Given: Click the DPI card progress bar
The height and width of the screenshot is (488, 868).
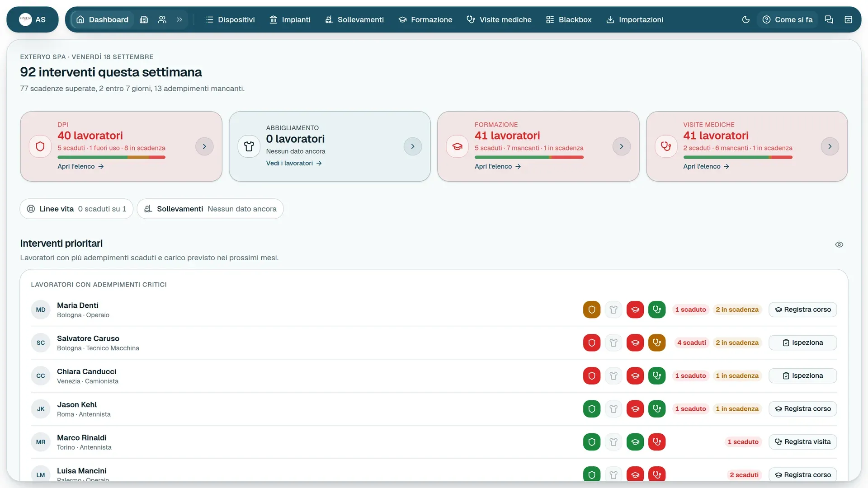Looking at the screenshot, I should tap(111, 157).
